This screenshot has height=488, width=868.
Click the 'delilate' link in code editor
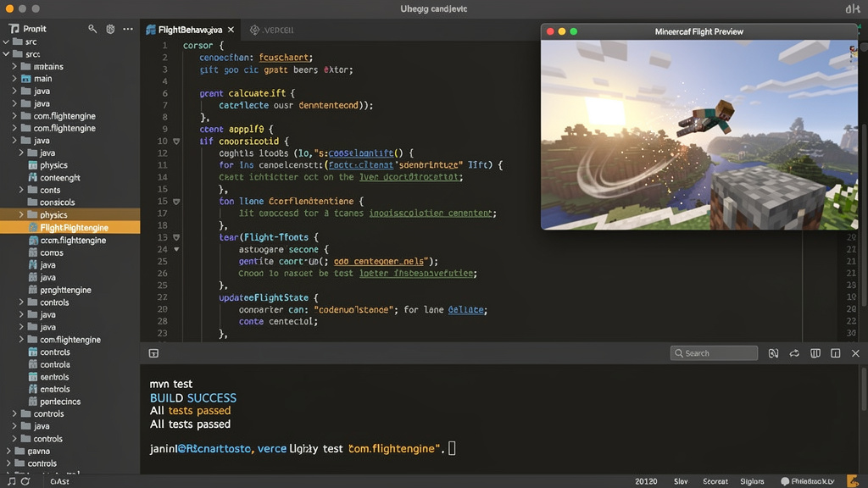pos(465,310)
